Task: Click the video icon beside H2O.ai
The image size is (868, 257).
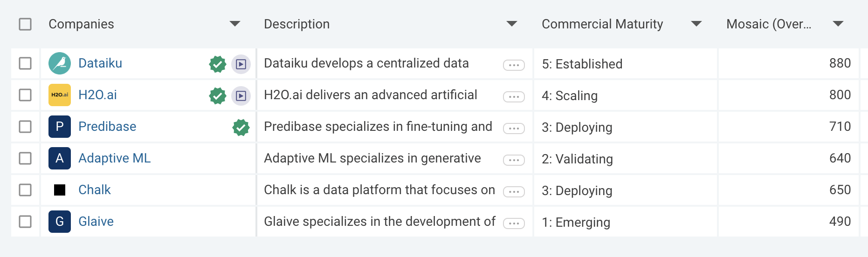Action: tap(241, 95)
